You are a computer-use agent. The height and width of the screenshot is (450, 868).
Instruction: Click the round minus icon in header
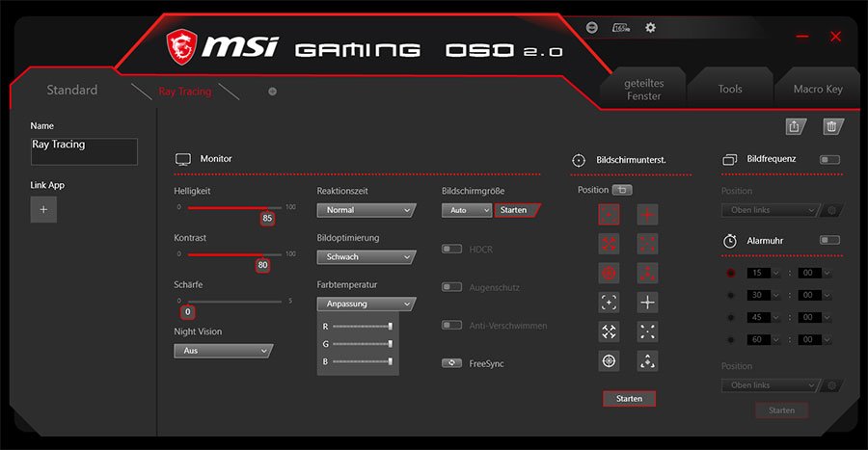592,27
